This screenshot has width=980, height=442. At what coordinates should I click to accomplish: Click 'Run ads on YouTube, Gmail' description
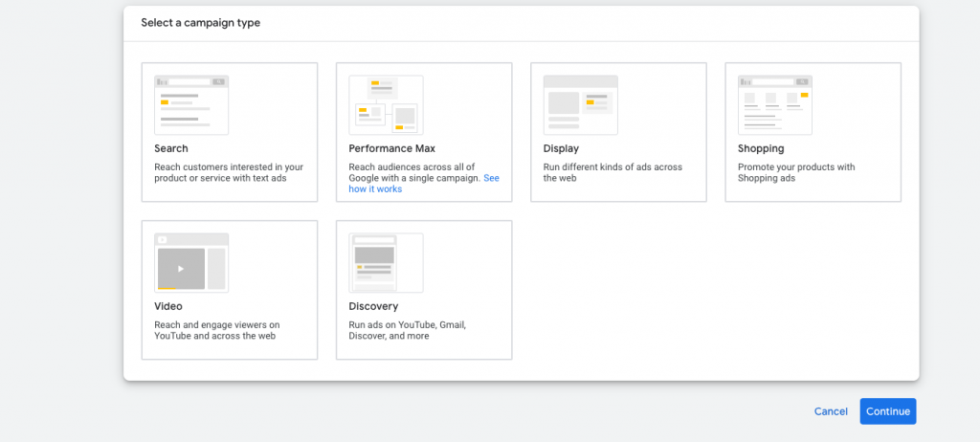[408, 330]
